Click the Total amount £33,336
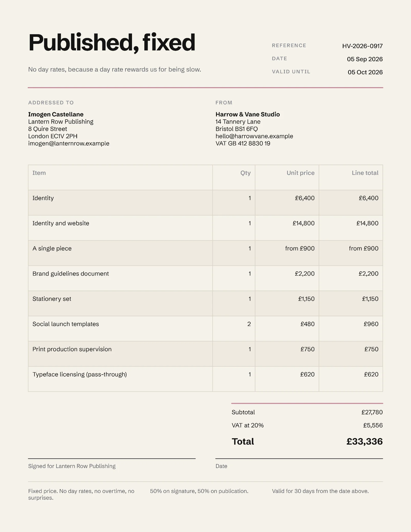This screenshot has width=411, height=532. [x=364, y=442]
